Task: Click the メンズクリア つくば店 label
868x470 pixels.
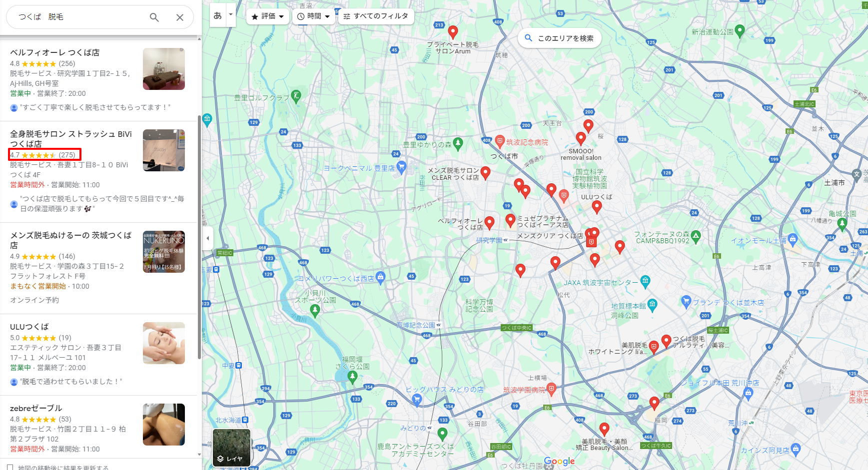Action: point(550,236)
